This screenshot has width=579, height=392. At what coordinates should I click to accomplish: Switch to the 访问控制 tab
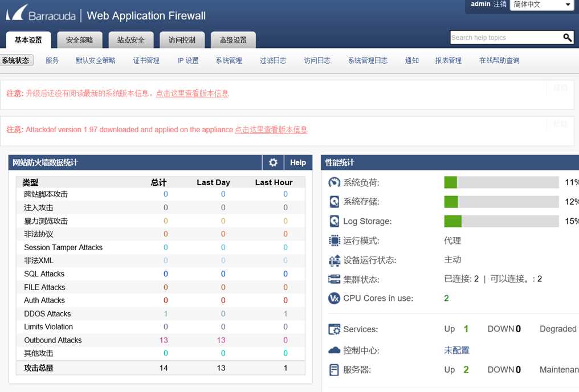182,40
